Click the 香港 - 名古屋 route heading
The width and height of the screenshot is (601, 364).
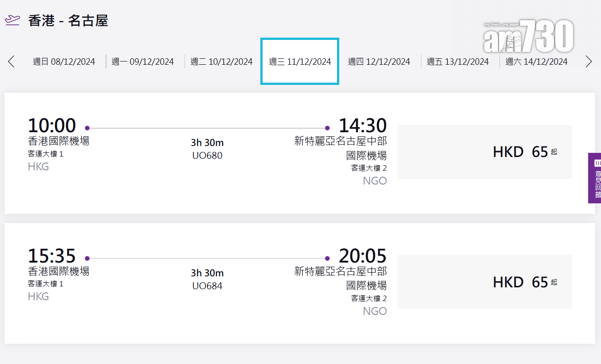(68, 21)
